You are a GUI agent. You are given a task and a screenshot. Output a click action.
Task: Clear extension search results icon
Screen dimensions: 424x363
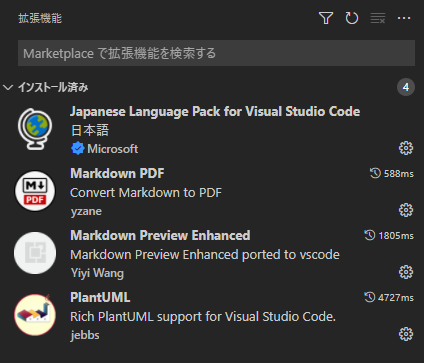click(x=378, y=18)
